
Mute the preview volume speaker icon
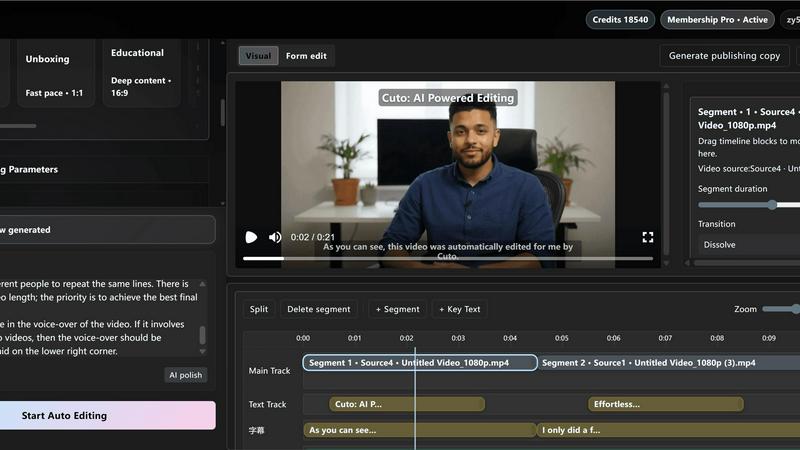[275, 237]
